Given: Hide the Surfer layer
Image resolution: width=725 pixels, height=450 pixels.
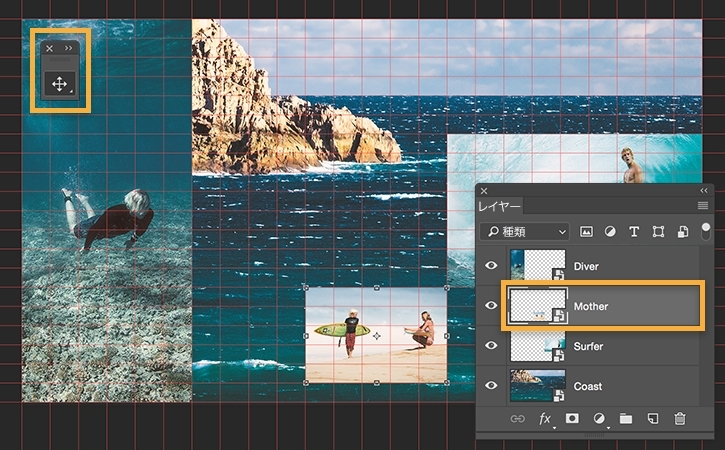Looking at the screenshot, I should click(x=491, y=345).
